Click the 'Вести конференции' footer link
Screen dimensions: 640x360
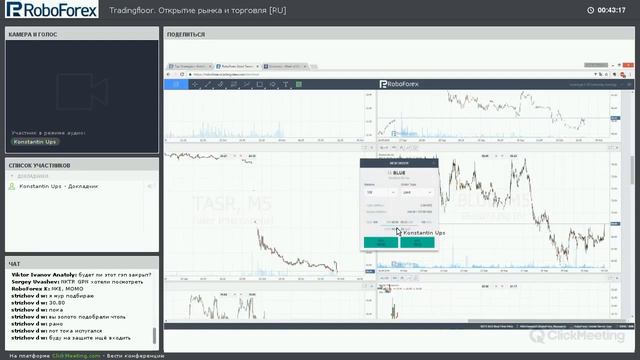[136, 356]
